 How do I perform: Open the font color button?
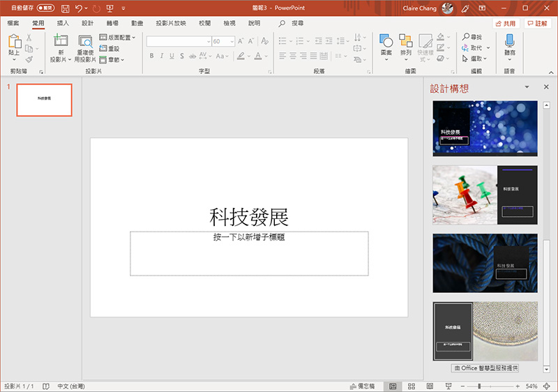click(258, 56)
